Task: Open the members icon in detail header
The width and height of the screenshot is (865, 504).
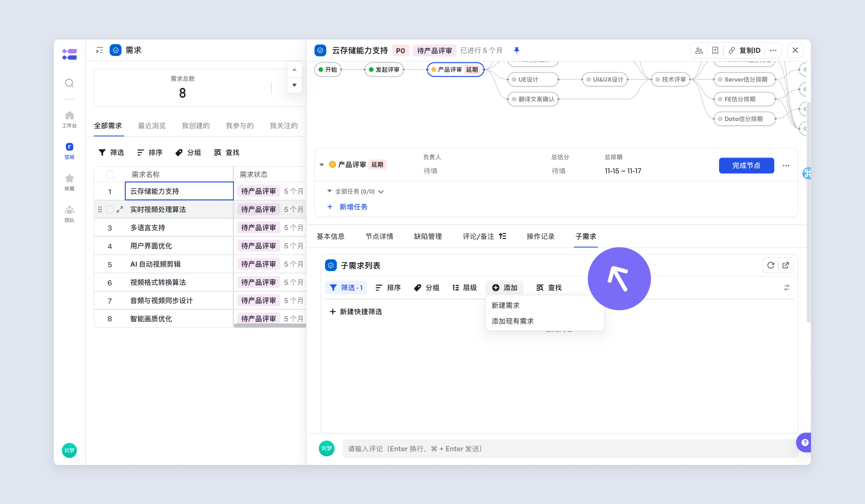Action: click(x=699, y=50)
